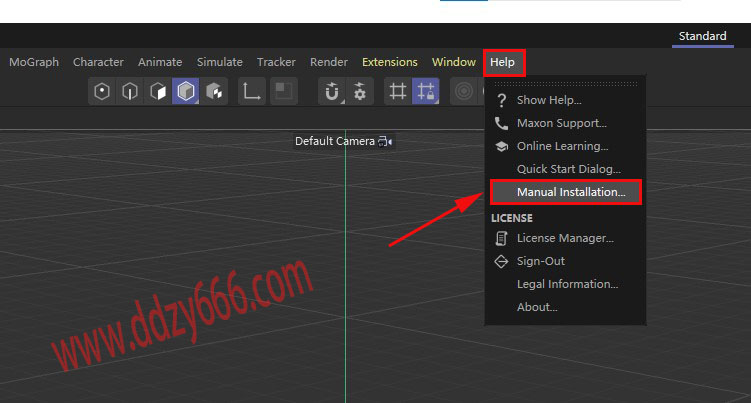This screenshot has height=403, width=751.
Task: Click the License Manager document icon
Action: (501, 238)
